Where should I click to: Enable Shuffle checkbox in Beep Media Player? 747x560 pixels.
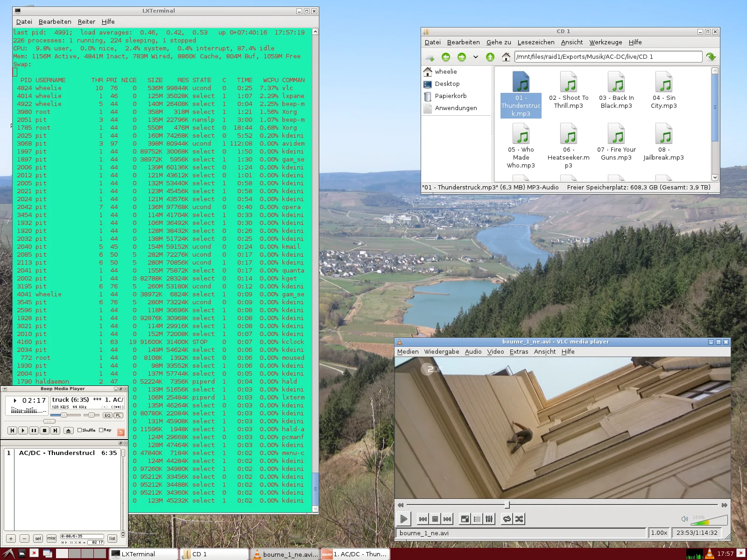click(86, 430)
